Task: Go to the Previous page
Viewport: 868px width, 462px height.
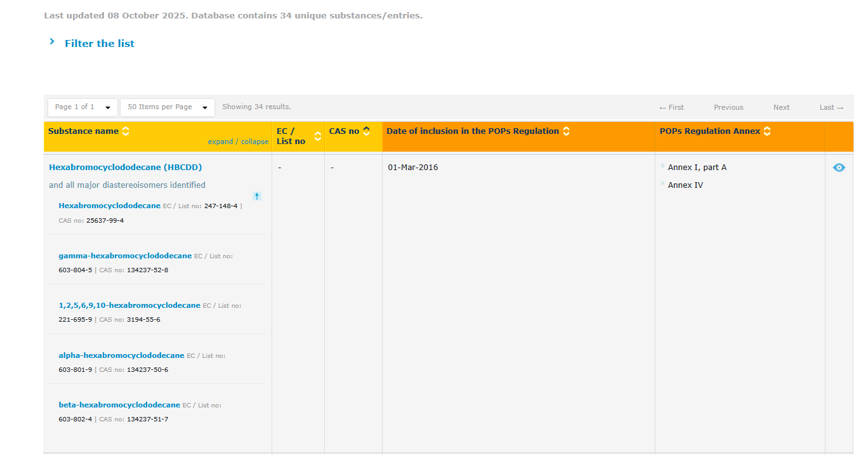Action: pos(728,107)
